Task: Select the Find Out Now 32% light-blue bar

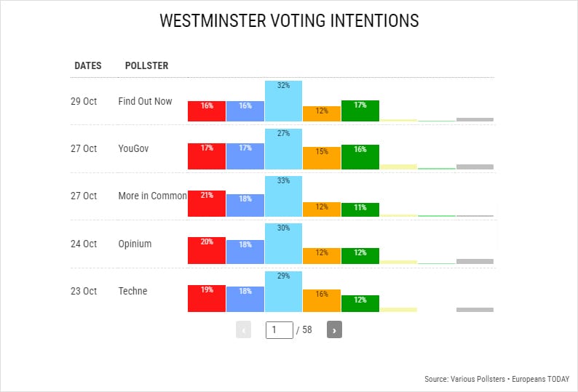Action: 283,101
